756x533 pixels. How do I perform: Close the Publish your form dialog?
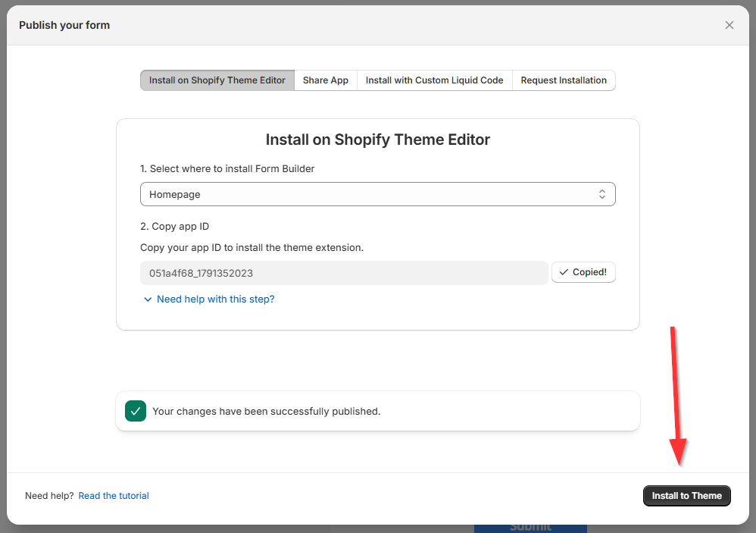[x=729, y=25]
